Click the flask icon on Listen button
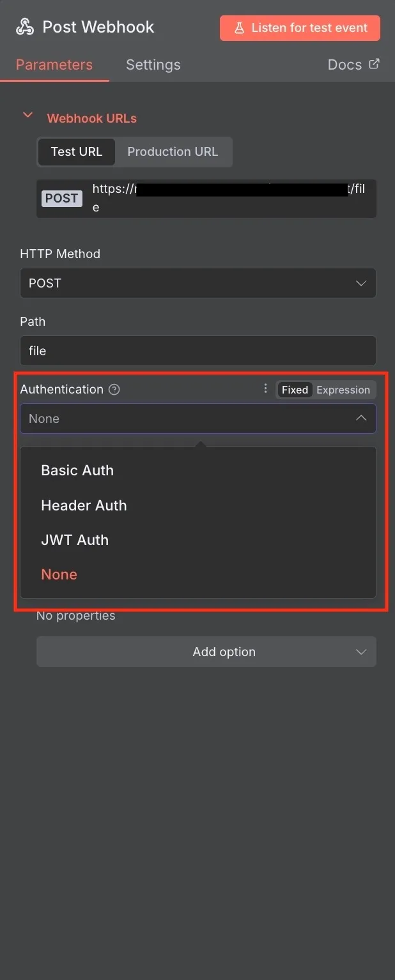The height and width of the screenshot is (980, 395). pos(239,28)
